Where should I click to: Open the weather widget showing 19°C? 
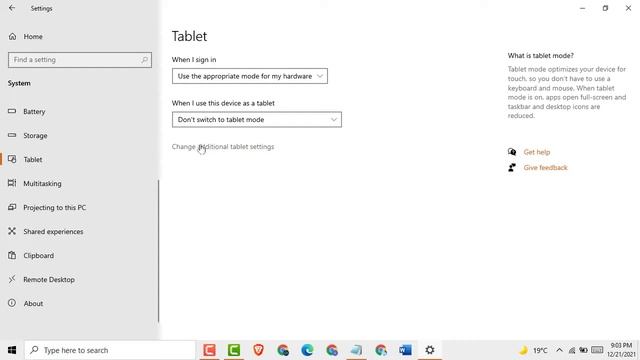[533, 350]
